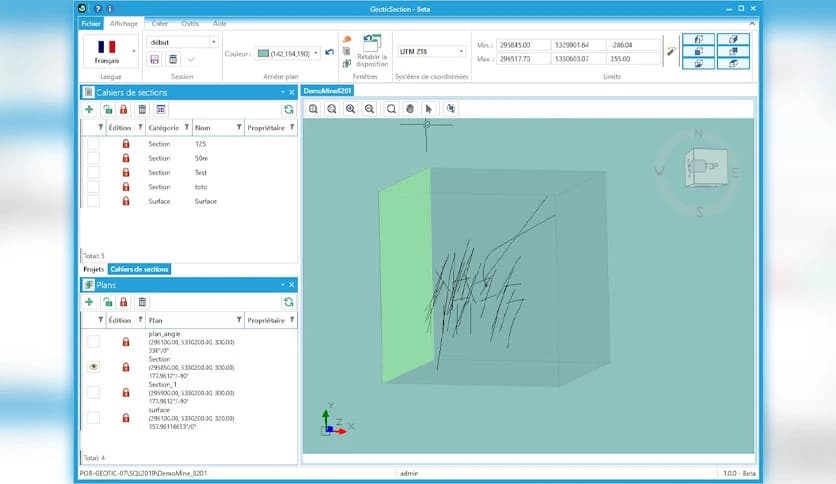Refresh the Cahiers de sections list
836x484 pixels.
(288, 109)
